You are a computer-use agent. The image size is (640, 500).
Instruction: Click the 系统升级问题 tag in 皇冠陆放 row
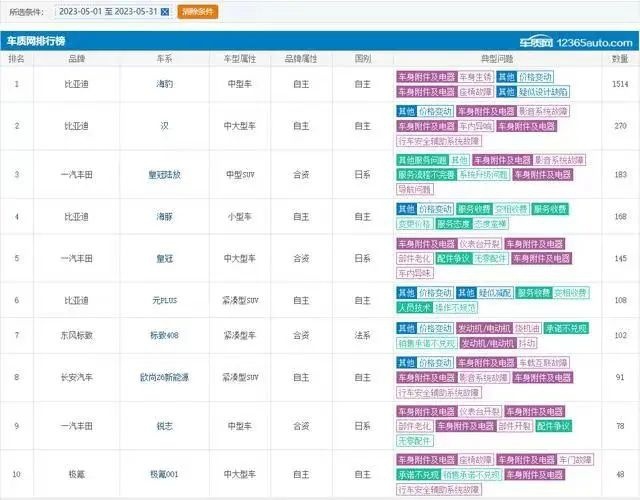click(x=483, y=175)
